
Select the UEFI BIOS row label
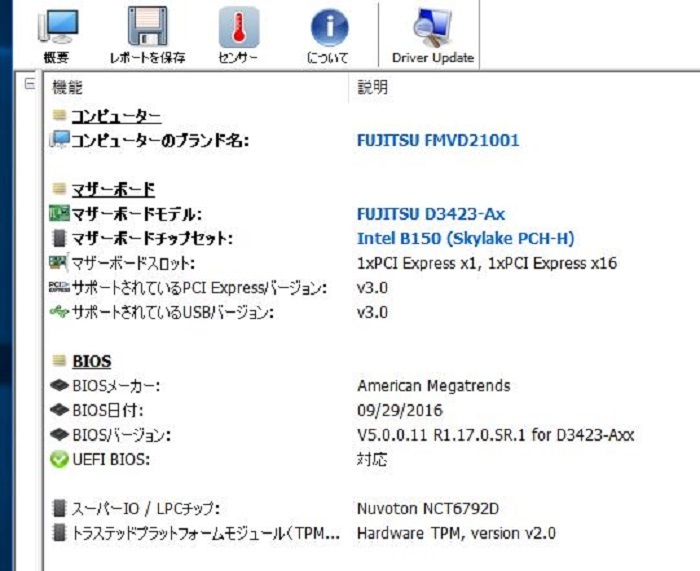(111, 459)
